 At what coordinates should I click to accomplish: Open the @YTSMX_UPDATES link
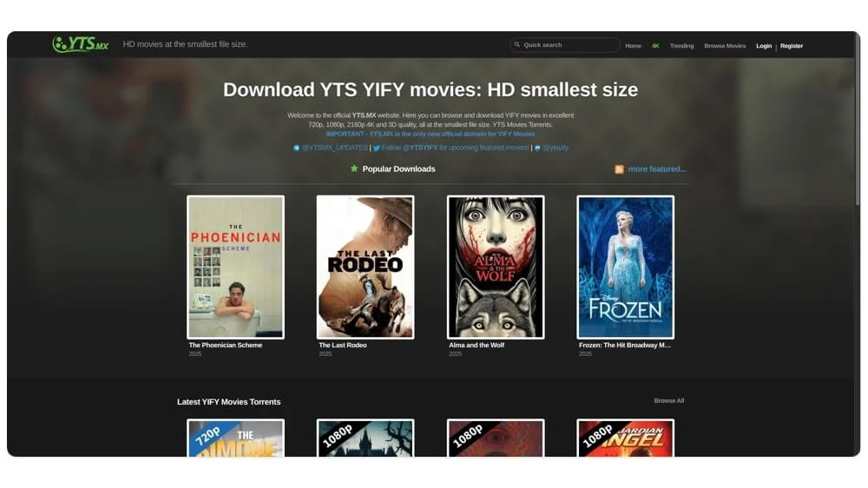(x=334, y=148)
